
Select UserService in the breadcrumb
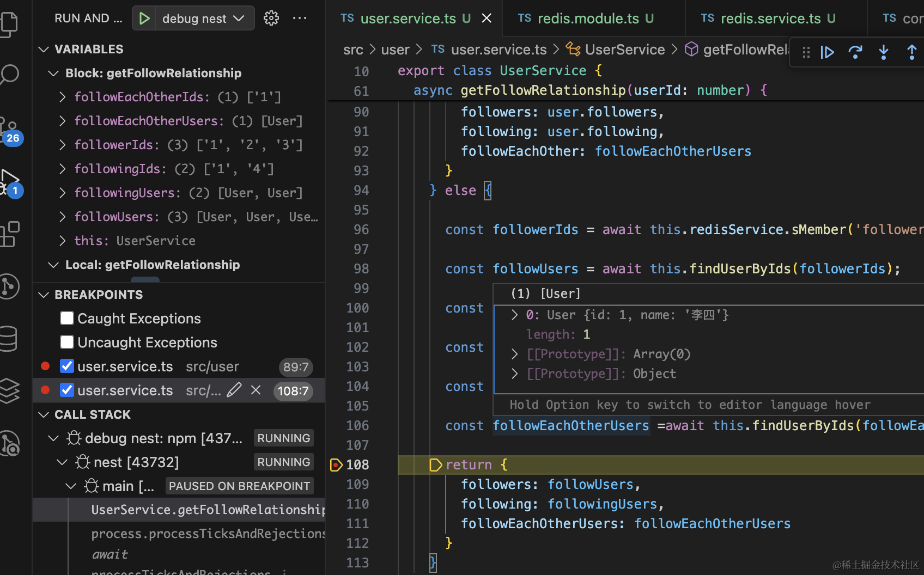[x=624, y=50]
